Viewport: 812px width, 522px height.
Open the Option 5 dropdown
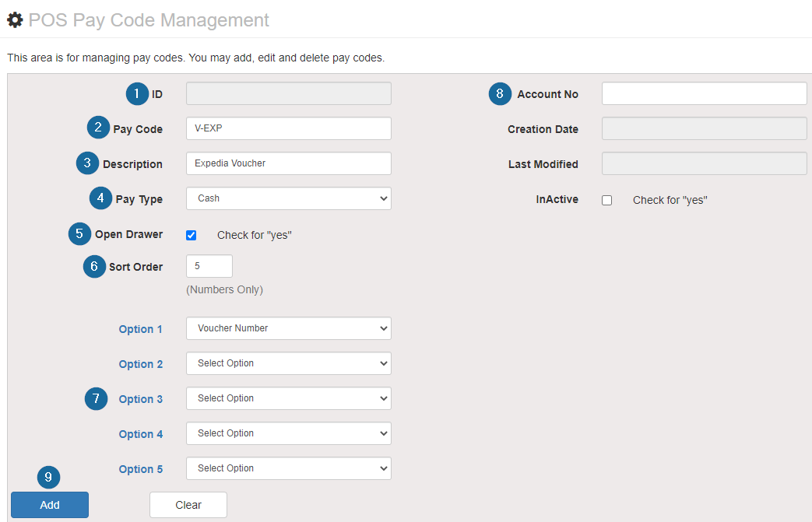click(x=289, y=468)
